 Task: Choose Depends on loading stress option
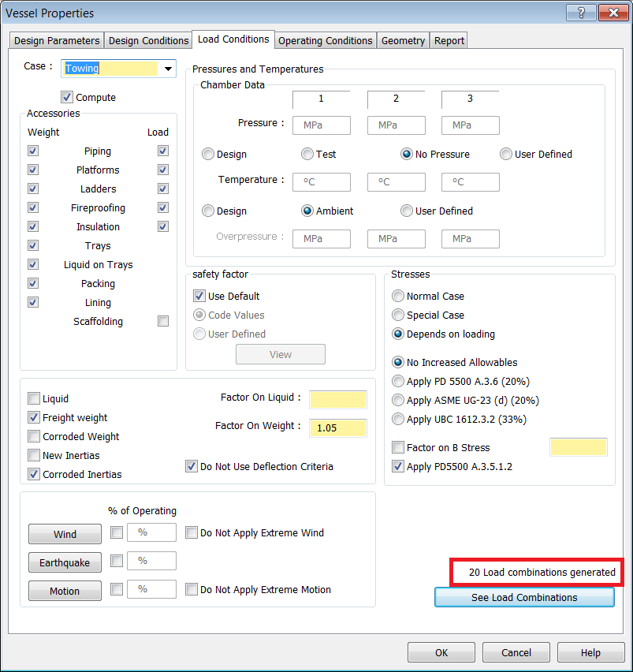click(398, 334)
